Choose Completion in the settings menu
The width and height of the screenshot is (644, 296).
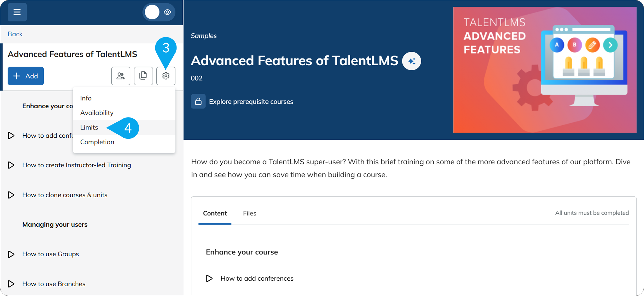tap(124, 142)
